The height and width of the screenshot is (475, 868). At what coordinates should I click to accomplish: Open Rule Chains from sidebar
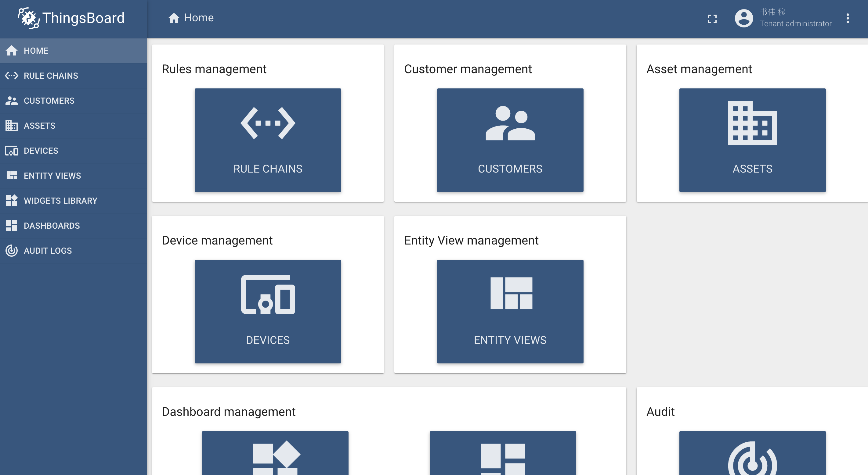tap(51, 76)
